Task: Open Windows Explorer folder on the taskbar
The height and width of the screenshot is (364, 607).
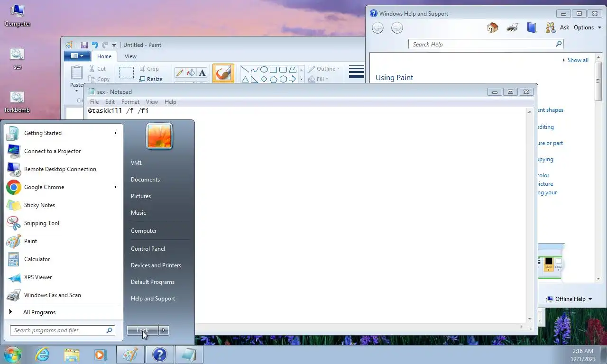Action: [72, 355]
